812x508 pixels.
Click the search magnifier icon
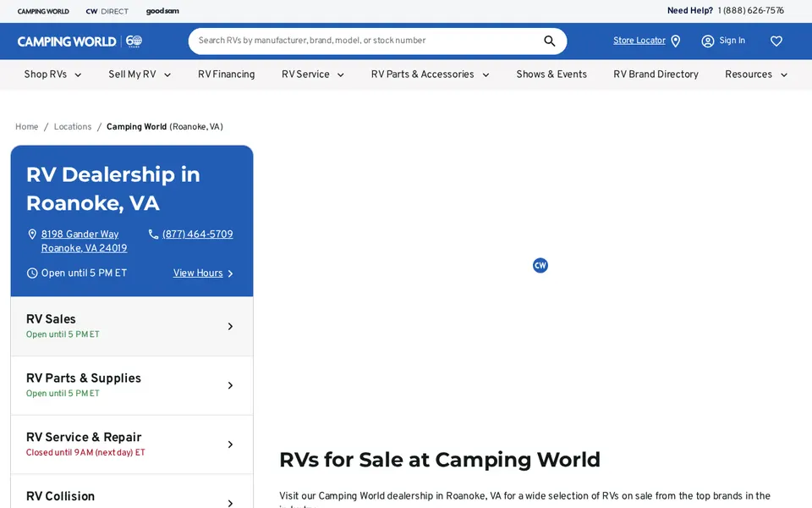(550, 41)
